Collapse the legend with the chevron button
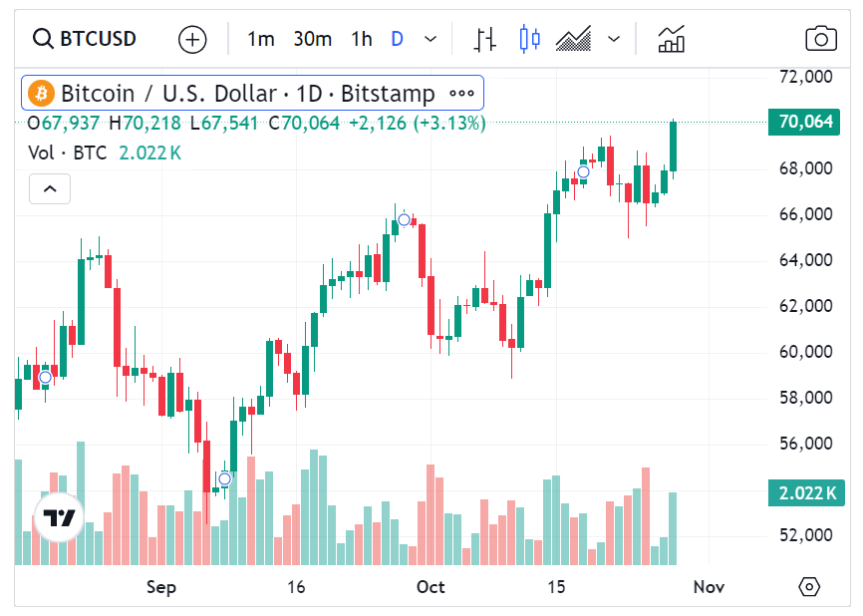 pyautogui.click(x=50, y=188)
